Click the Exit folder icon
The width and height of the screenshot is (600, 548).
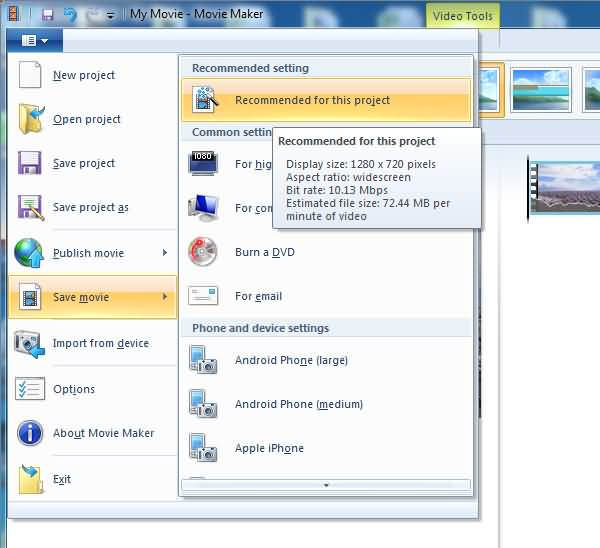pyautogui.click(x=31, y=479)
